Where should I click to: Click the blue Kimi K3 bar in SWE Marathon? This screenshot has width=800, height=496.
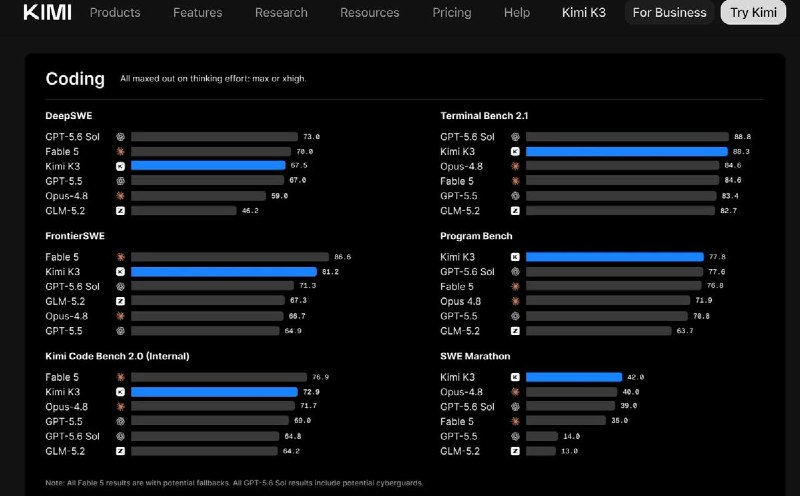tap(574, 378)
